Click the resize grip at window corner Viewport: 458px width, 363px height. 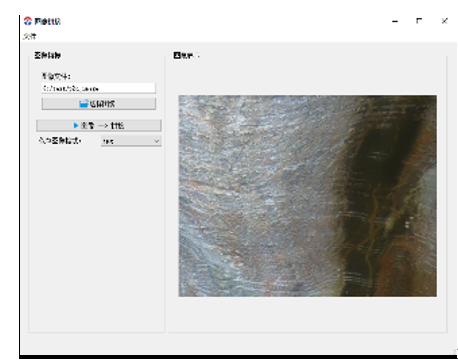click(x=455, y=352)
